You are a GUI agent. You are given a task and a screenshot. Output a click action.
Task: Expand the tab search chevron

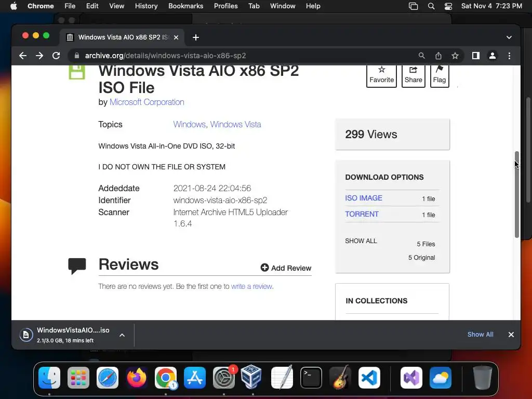[x=509, y=37]
